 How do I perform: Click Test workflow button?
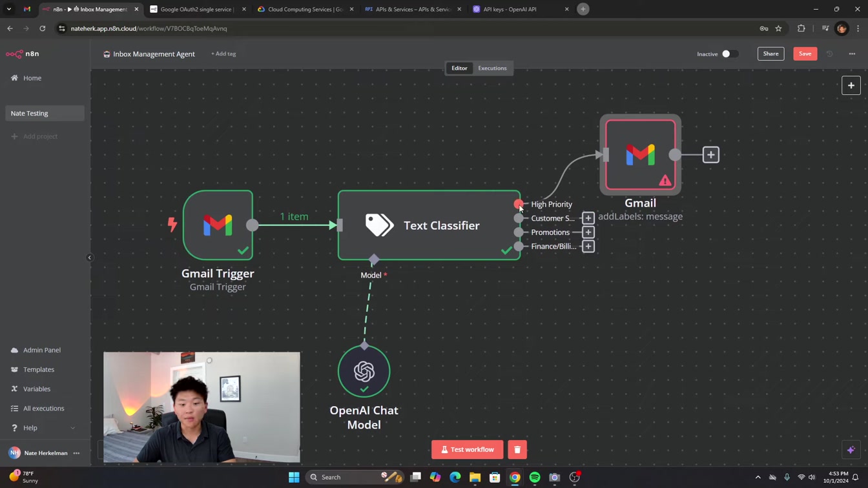[x=468, y=450]
